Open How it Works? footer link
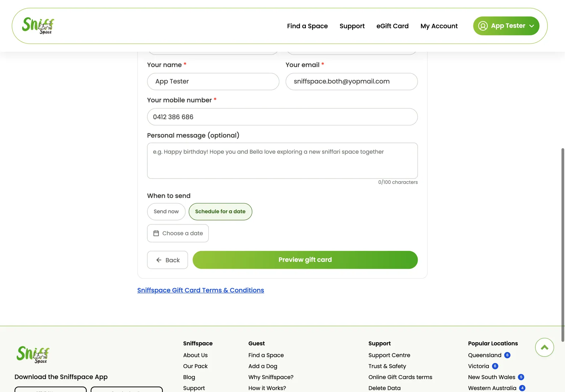Viewport: 565px width, 392px height. click(x=267, y=388)
